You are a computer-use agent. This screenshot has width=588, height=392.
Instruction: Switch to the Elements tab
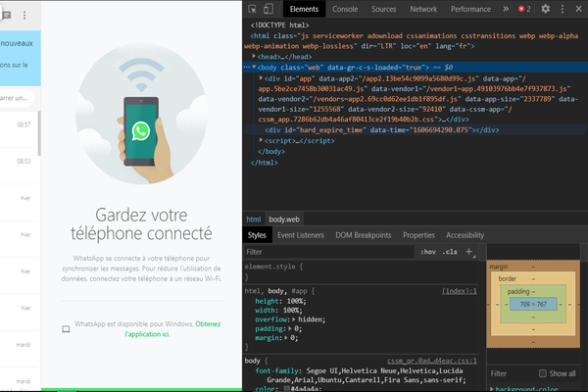[x=304, y=9]
